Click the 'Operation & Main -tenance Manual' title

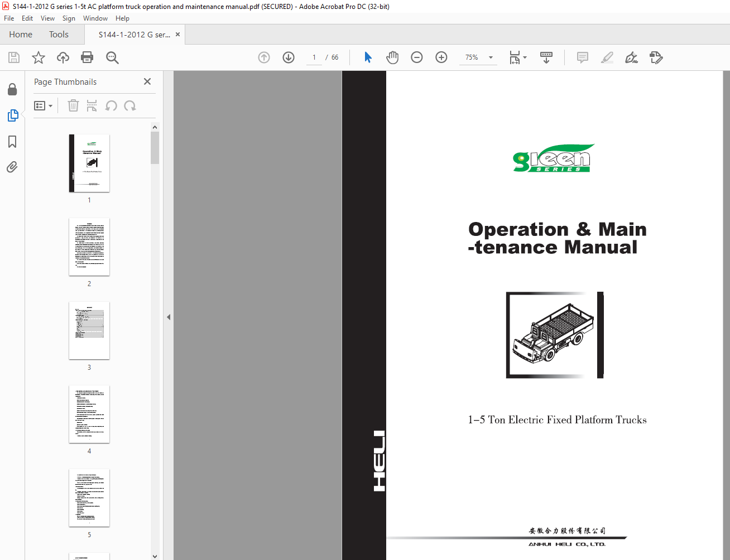(557, 238)
